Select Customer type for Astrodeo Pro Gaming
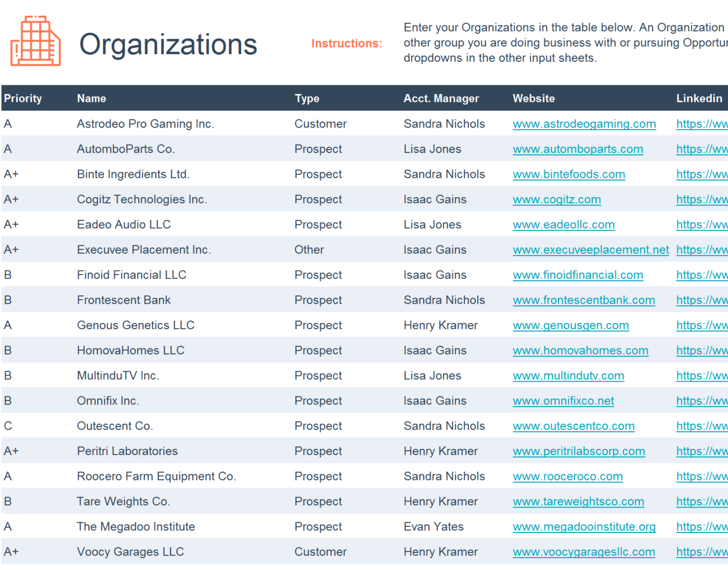728x570 pixels. (320, 124)
